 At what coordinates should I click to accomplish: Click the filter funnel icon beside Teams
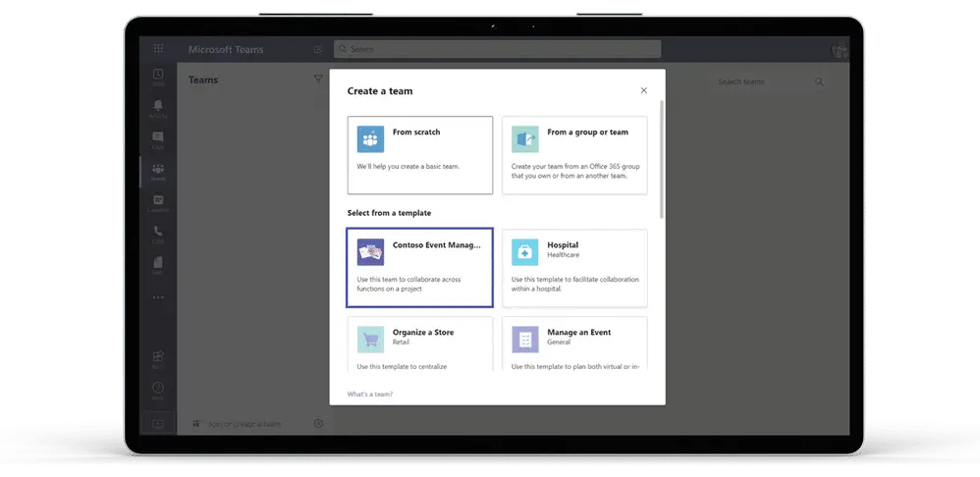click(x=318, y=79)
